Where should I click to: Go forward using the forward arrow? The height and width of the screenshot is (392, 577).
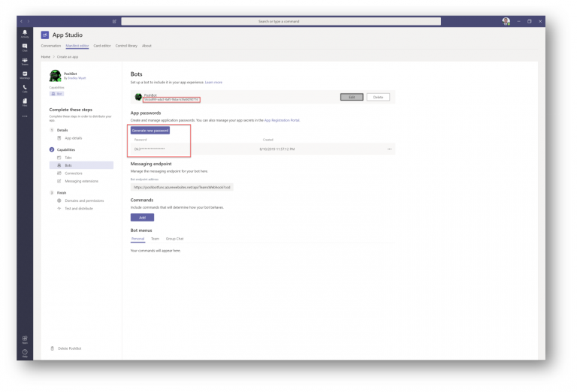[29, 21]
